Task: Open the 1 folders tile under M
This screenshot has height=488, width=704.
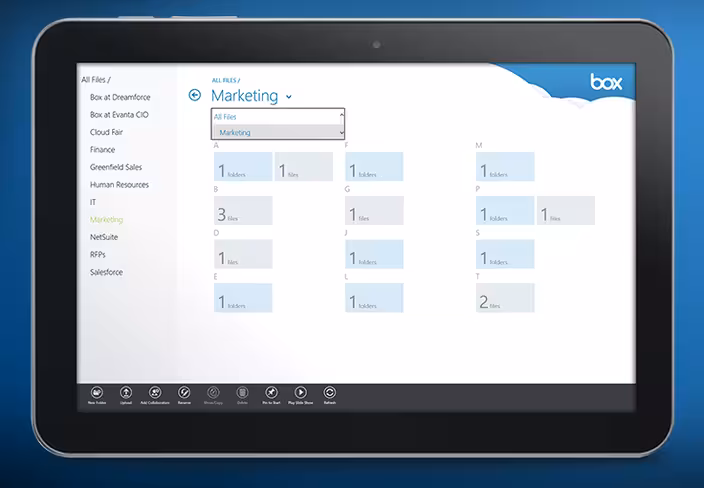Action: [x=505, y=167]
